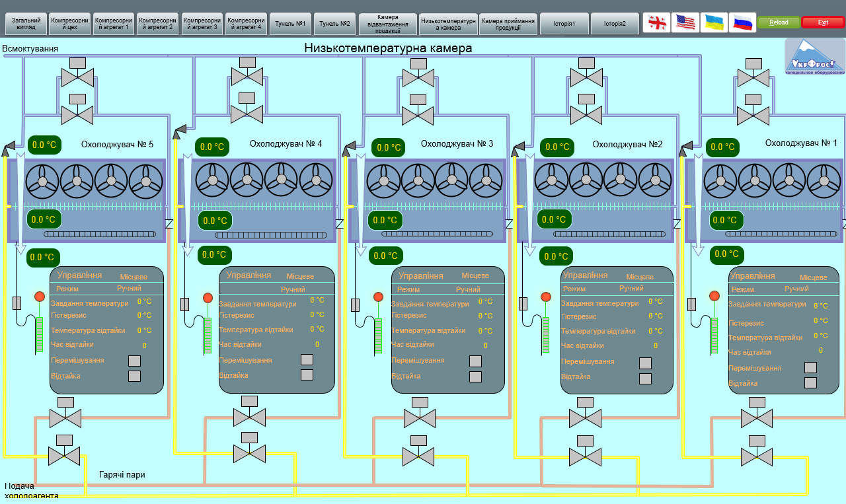Switch interface language with the Georgian flag

point(656,22)
